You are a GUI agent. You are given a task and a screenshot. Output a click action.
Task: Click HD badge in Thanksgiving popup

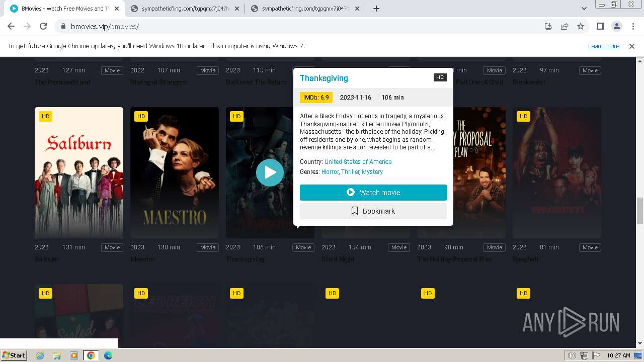(x=440, y=77)
